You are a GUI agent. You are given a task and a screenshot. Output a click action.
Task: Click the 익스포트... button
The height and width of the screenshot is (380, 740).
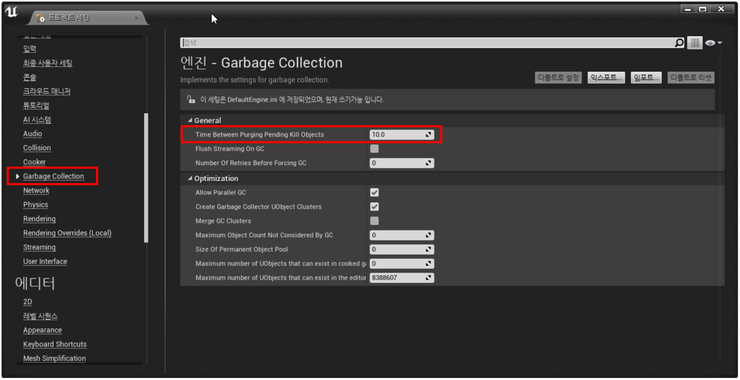[x=606, y=78]
